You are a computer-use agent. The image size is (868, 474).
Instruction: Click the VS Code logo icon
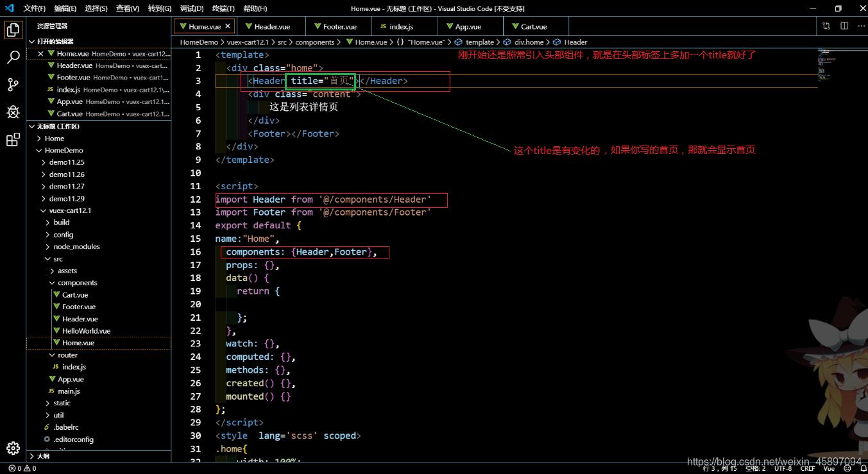(9, 8)
